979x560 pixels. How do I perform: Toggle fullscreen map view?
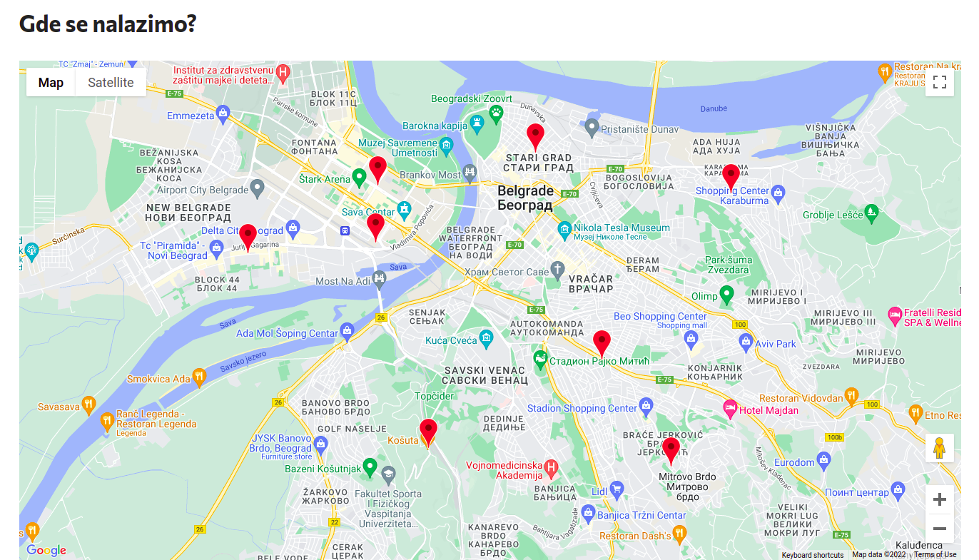pyautogui.click(x=939, y=82)
